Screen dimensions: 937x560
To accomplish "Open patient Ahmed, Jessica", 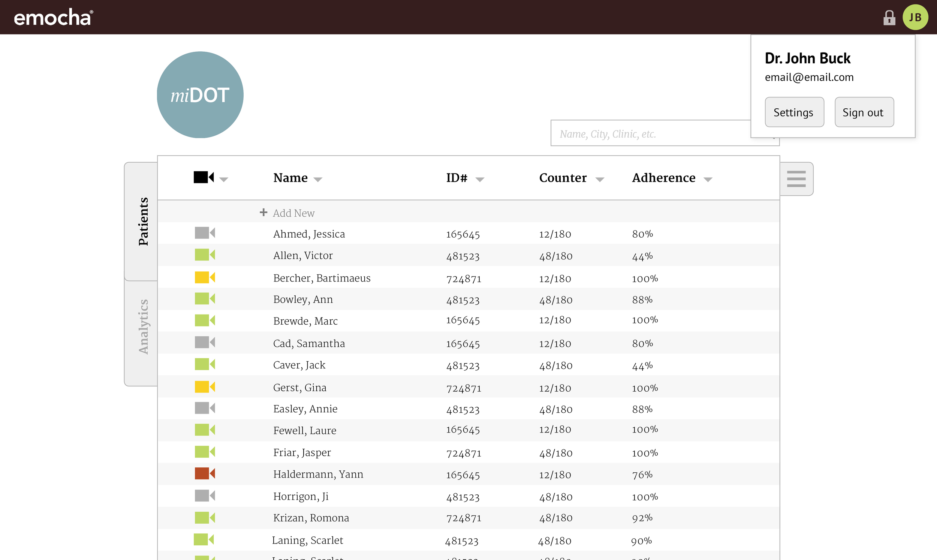I will (x=309, y=234).
